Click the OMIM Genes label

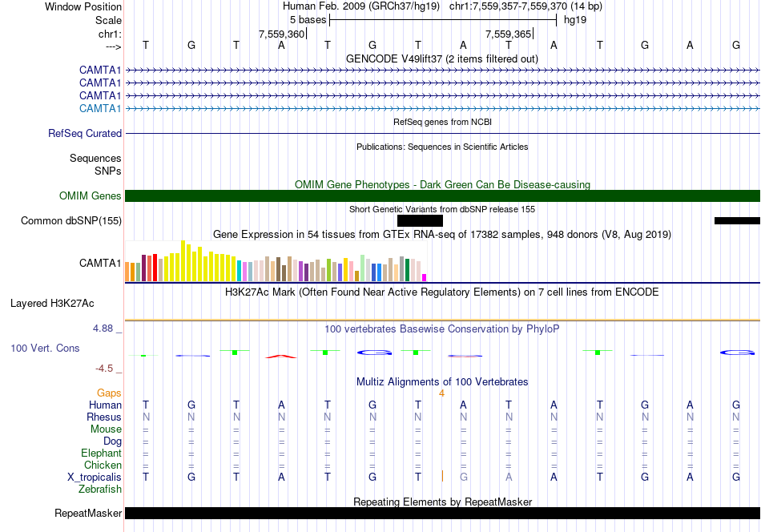[90, 195]
